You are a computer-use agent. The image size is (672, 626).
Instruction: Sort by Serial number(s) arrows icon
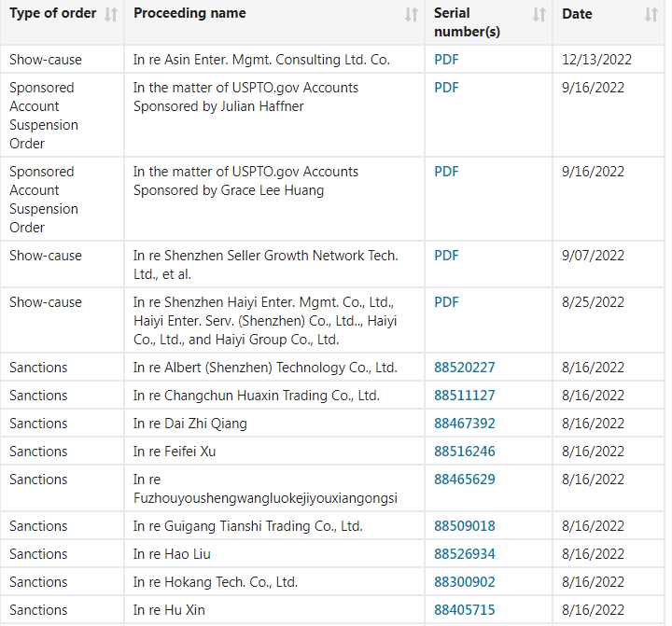pos(539,15)
